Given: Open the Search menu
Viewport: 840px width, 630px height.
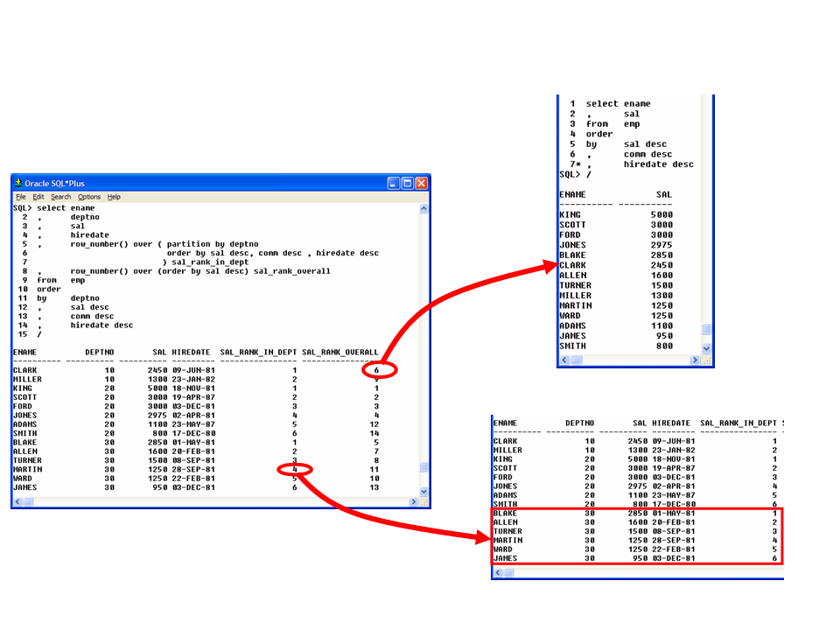Looking at the screenshot, I should (x=60, y=197).
